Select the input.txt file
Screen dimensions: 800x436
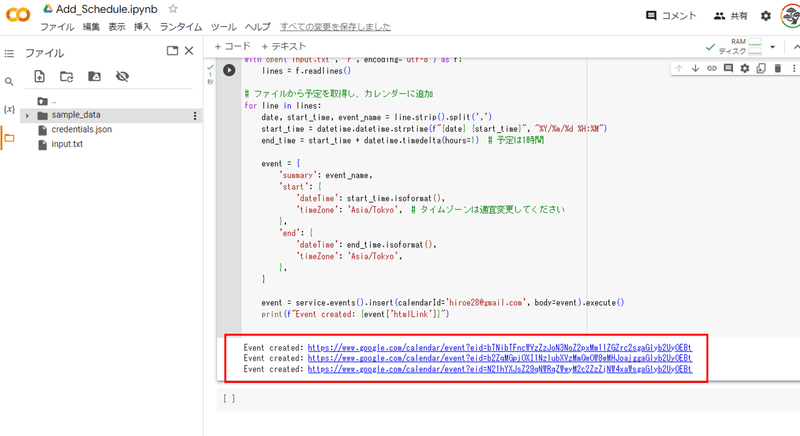point(67,144)
